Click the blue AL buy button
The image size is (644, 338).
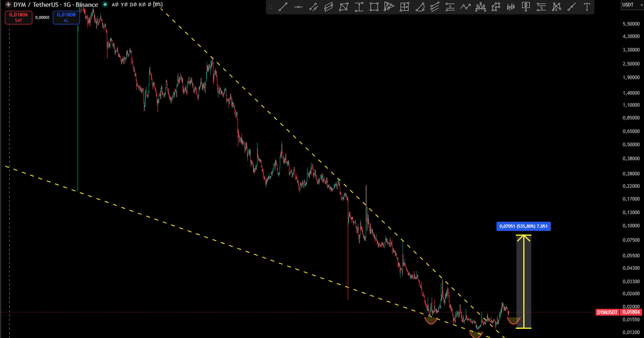click(67, 17)
